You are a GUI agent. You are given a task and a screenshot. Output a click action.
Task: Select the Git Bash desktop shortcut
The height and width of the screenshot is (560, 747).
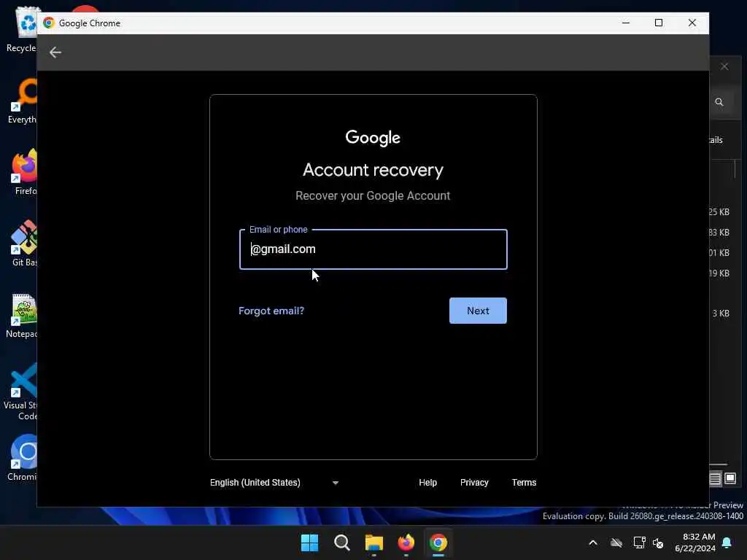click(24, 244)
